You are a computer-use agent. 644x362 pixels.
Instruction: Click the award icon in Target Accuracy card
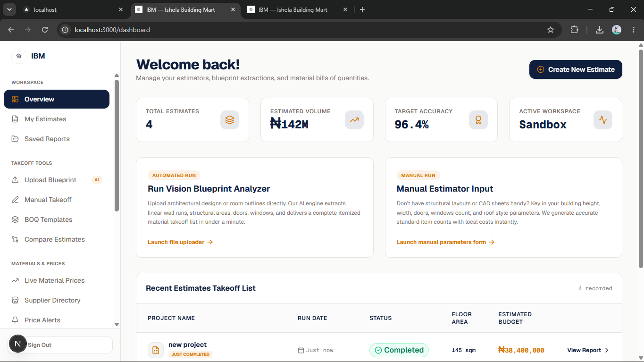tap(478, 120)
